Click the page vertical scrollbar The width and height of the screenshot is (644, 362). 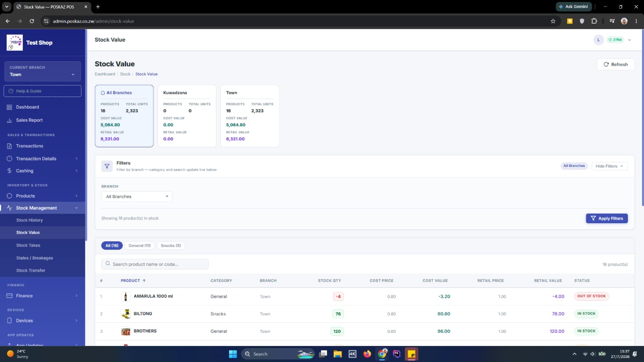point(642,118)
